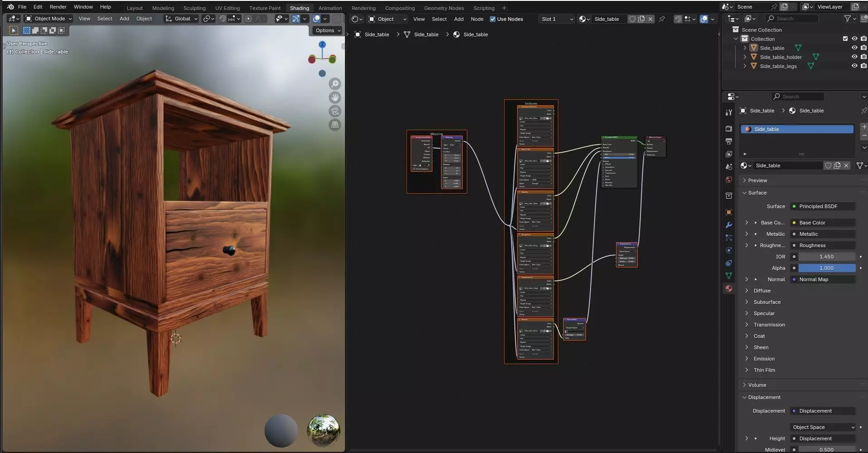Screen dimensions: 868x453
Task: Click the zoom magnifier gizmo in viewport
Action: pyautogui.click(x=335, y=84)
